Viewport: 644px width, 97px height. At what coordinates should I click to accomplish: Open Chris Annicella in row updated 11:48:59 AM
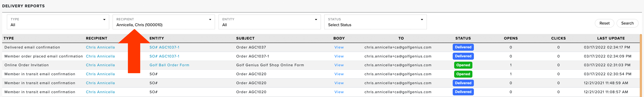100,83
